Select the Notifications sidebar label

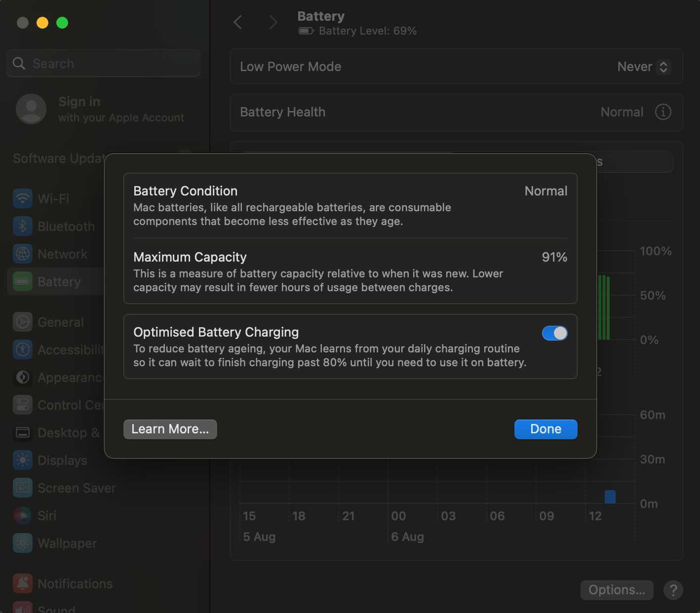75,583
